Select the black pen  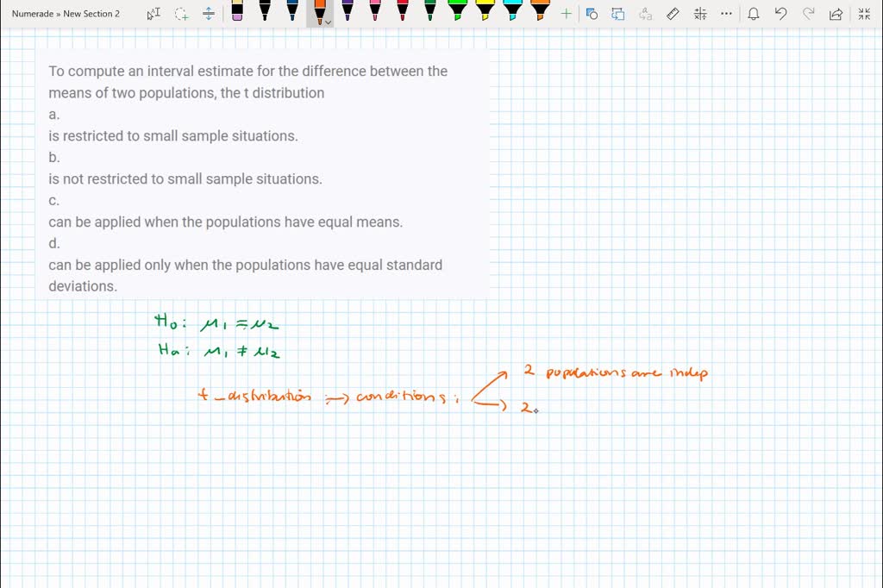click(265, 11)
